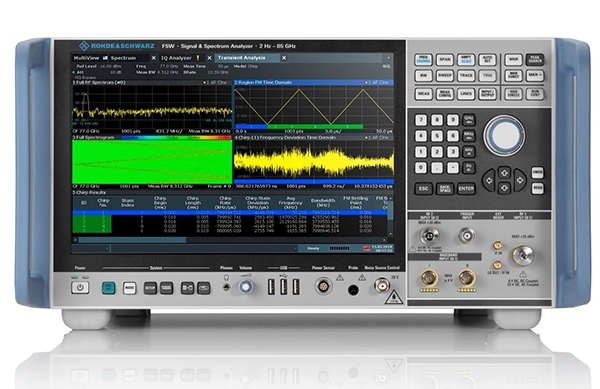Tap the downward arrow navigation key
Image resolution: width=600 pixels, height=389 pixels.
click(x=504, y=187)
